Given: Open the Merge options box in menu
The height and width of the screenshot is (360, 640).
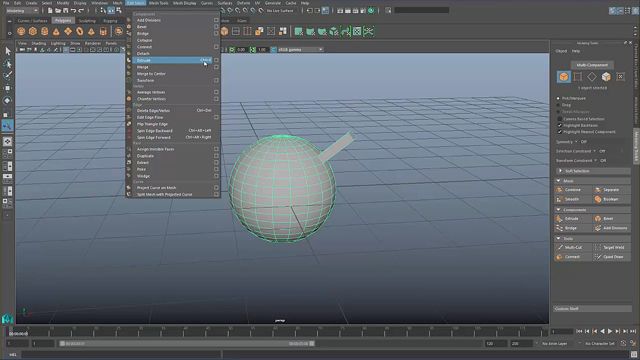Looking at the screenshot, I should point(216,67).
